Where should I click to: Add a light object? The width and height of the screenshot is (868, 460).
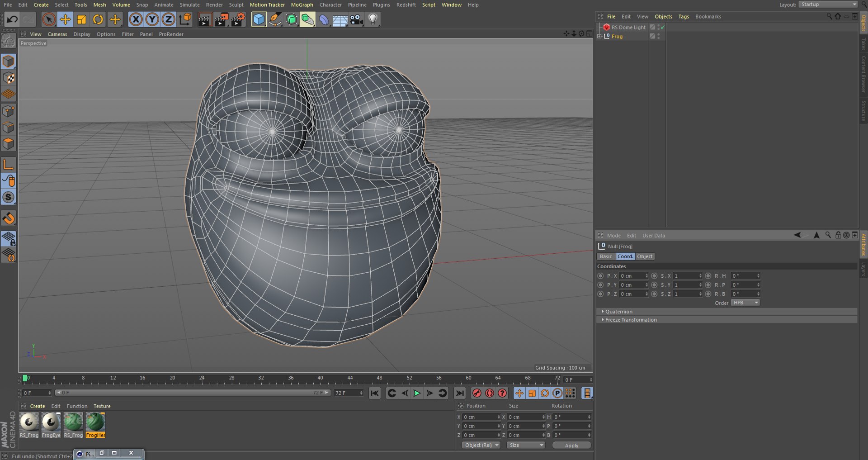pyautogui.click(x=373, y=19)
